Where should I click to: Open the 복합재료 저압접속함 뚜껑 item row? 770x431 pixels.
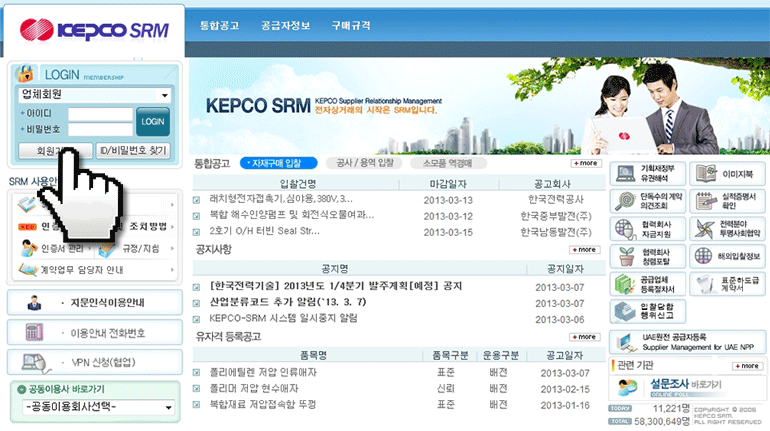pos(263,404)
